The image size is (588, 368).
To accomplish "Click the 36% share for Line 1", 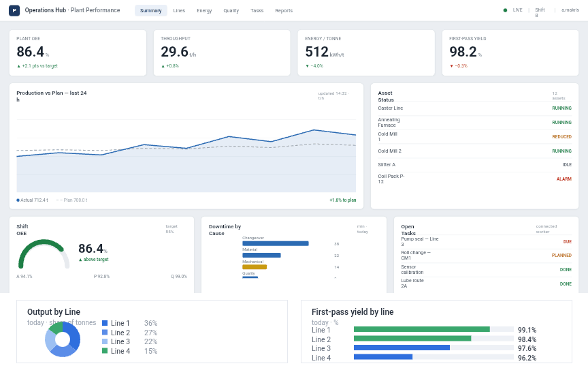I will pos(151,323).
